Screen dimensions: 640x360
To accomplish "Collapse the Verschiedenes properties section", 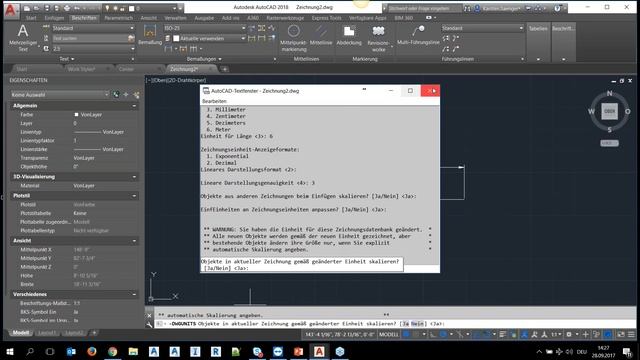I will [134, 294].
